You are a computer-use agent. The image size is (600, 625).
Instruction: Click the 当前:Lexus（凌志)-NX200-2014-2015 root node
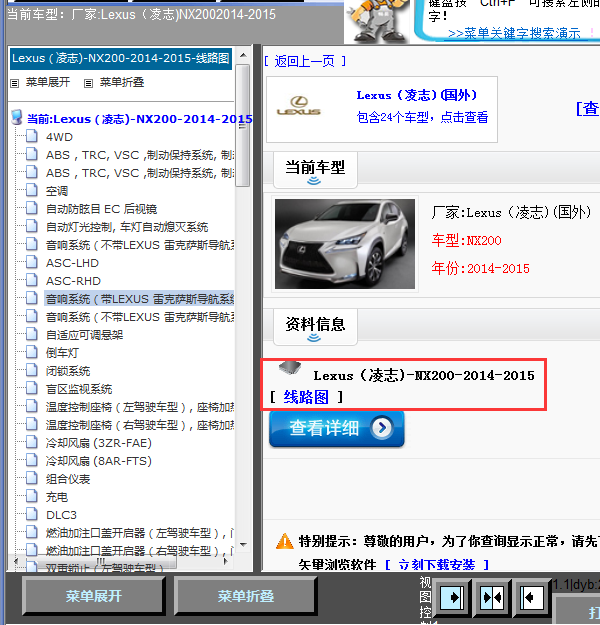[140, 119]
